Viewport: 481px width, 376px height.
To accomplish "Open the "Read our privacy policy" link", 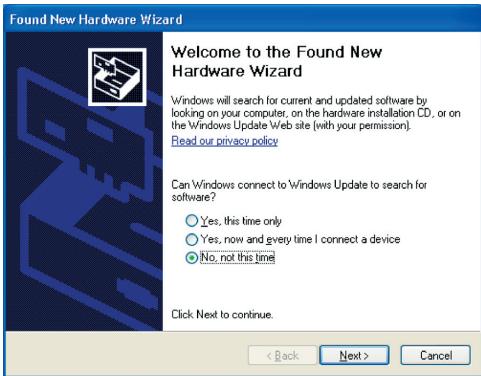I will point(225,141).
